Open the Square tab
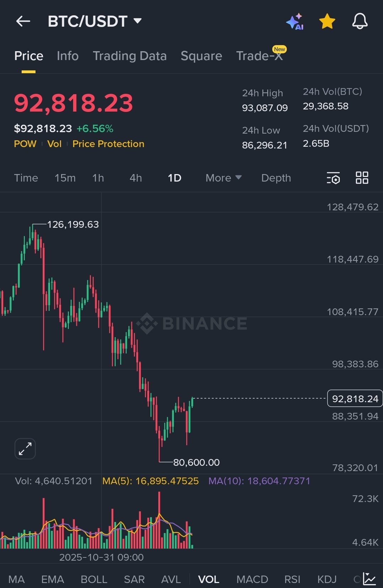 point(201,56)
